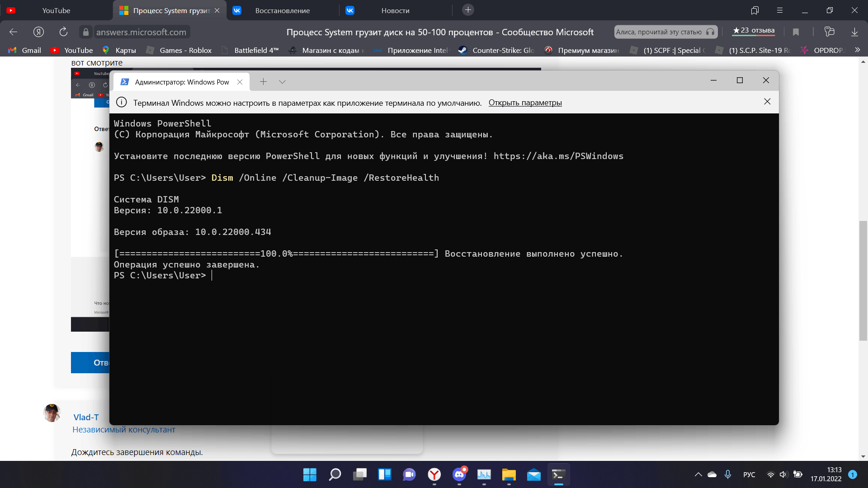Image resolution: width=868 pixels, height=488 pixels.
Task: Open Yandex home icon in toolbar
Action: click(x=38, y=32)
